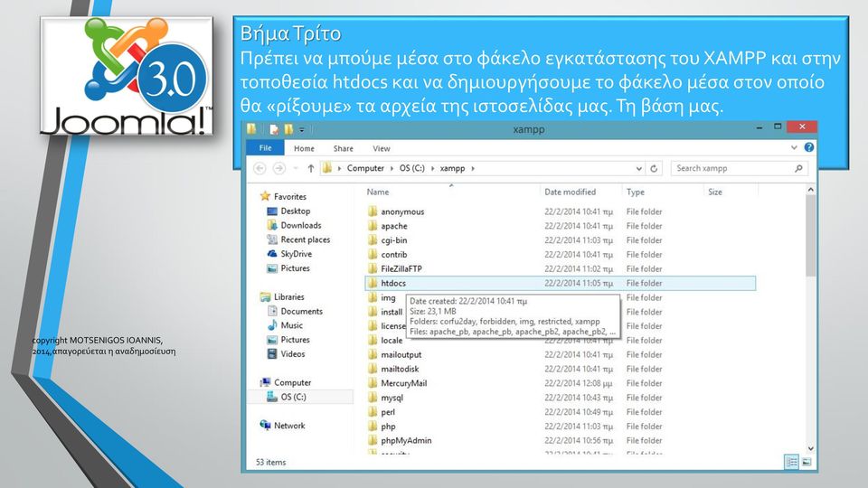Click Properties icon in Quick Access Toolbar

coord(274,129)
